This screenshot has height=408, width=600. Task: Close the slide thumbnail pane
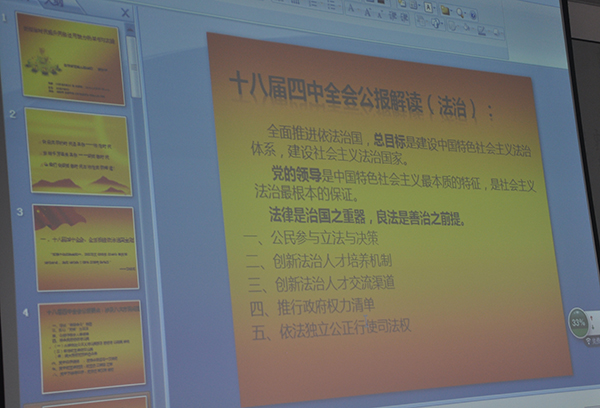pyautogui.click(x=124, y=12)
